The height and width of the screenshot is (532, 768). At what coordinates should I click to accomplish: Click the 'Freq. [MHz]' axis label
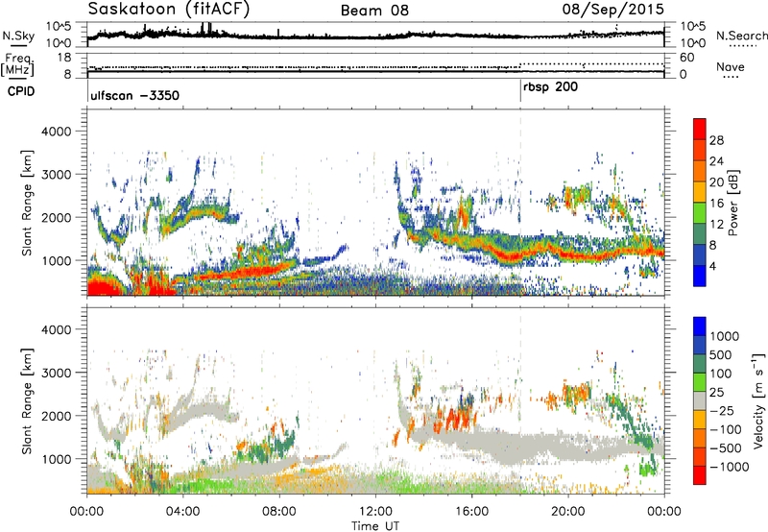coord(19,64)
